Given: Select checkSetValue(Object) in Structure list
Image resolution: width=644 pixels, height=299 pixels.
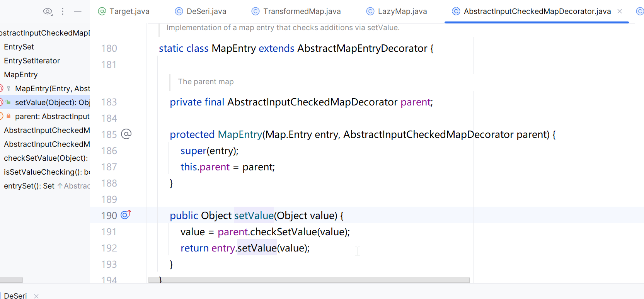Looking at the screenshot, I should coord(46,158).
